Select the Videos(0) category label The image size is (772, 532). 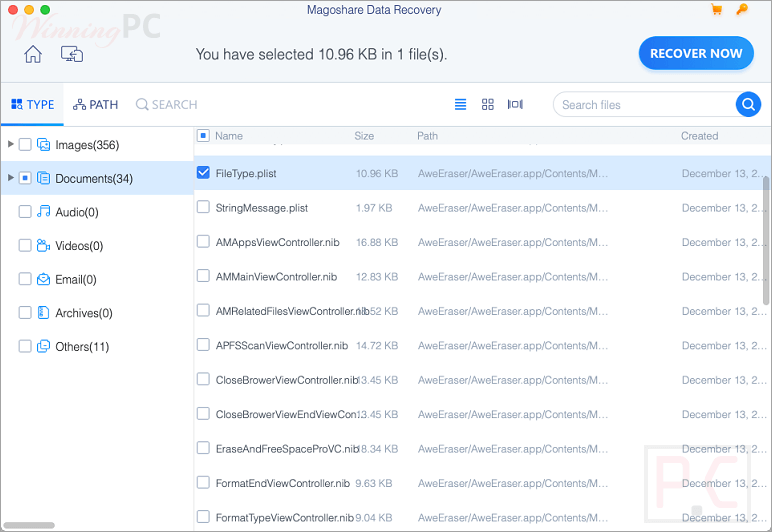click(x=79, y=246)
